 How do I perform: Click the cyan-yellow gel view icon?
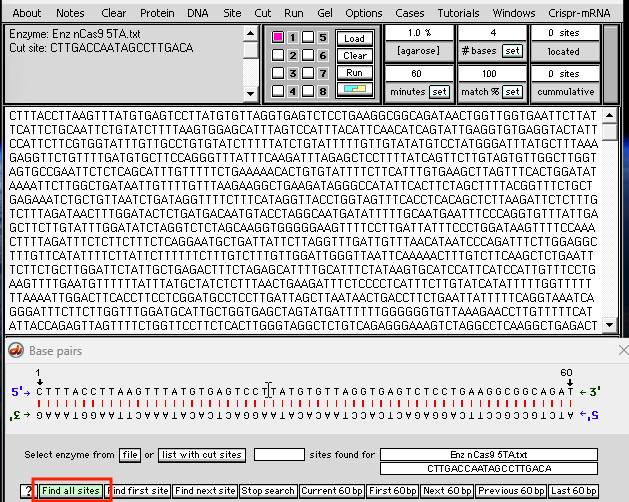tap(355, 89)
